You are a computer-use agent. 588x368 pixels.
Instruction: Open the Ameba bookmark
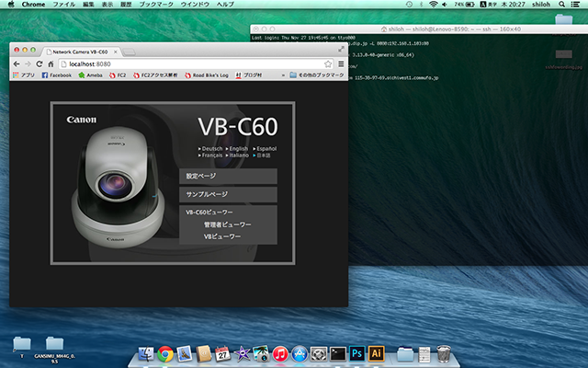click(90, 75)
